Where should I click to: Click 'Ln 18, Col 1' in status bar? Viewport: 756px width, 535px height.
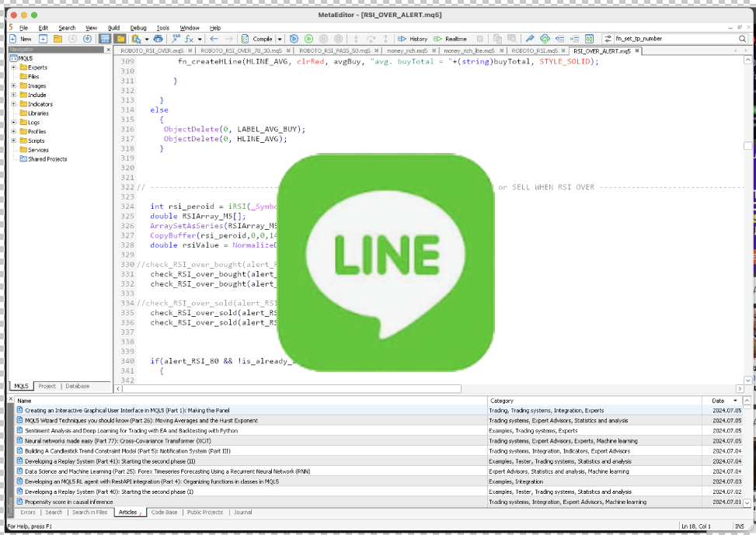695,526
